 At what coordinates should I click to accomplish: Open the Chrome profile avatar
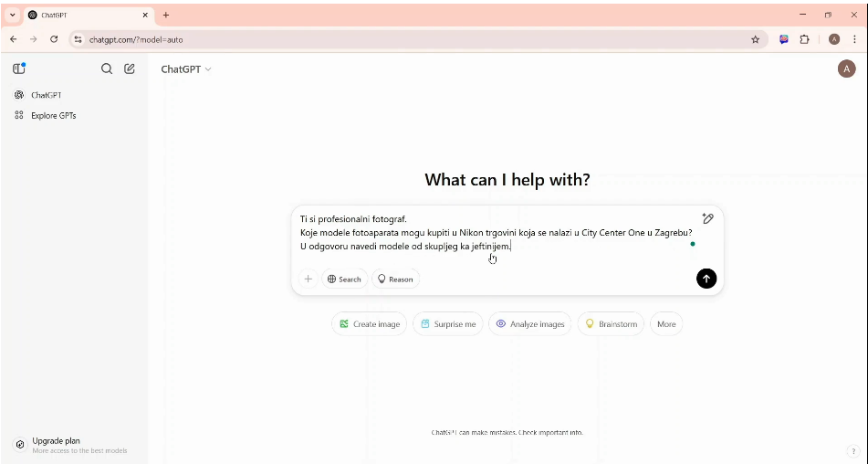(x=834, y=39)
